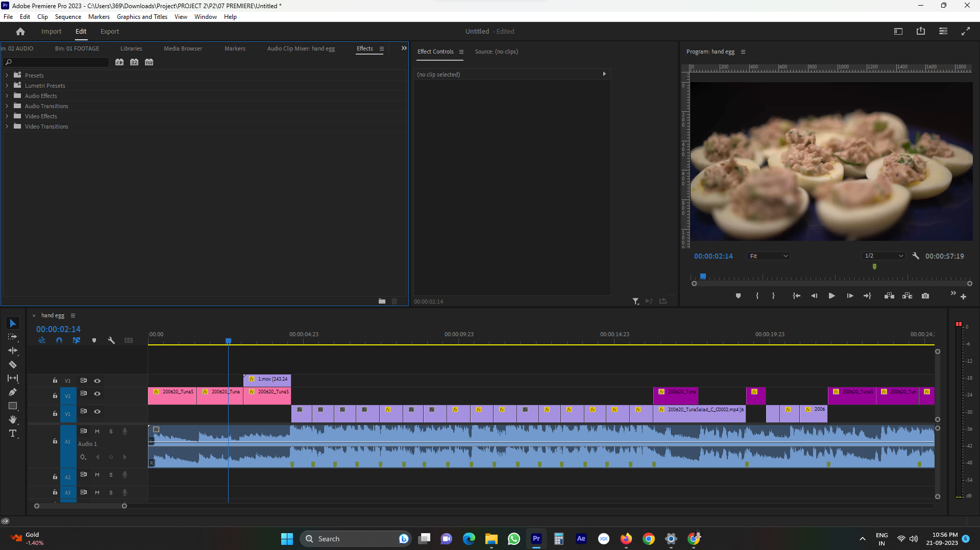Viewport: 980px width, 550px height.
Task: Expand the Video Effects folder
Action: click(x=7, y=116)
